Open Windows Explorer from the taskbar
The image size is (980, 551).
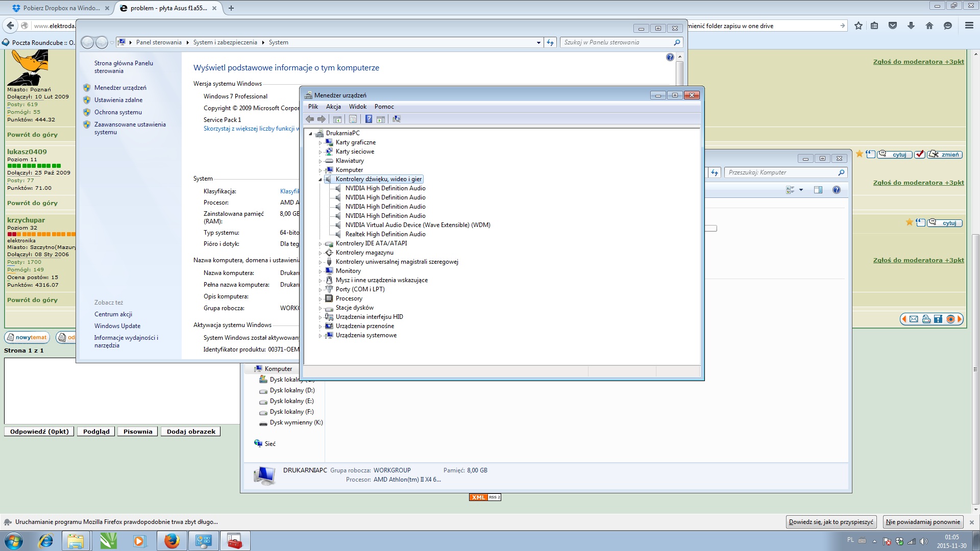[x=76, y=541]
